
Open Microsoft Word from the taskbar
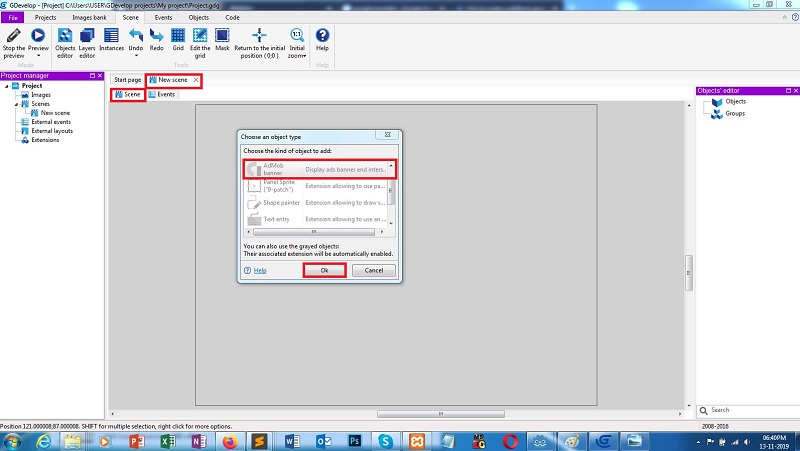[x=292, y=441]
